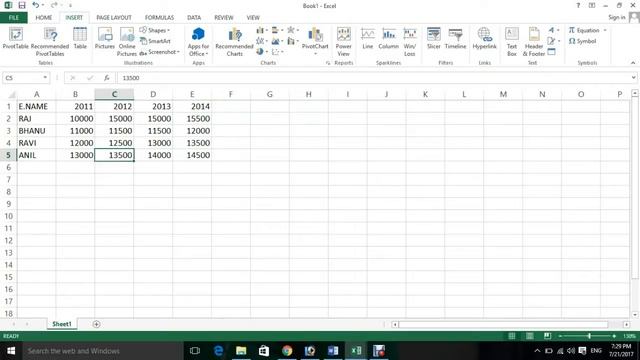Screen dimensions: 640x360
Task: Insert Column sparkline
Action: (x=389, y=38)
